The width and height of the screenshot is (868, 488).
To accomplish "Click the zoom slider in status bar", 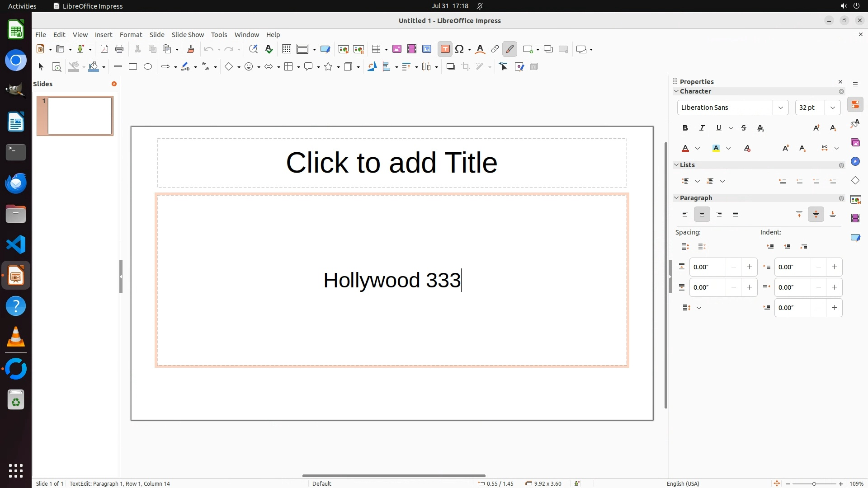I will (814, 483).
